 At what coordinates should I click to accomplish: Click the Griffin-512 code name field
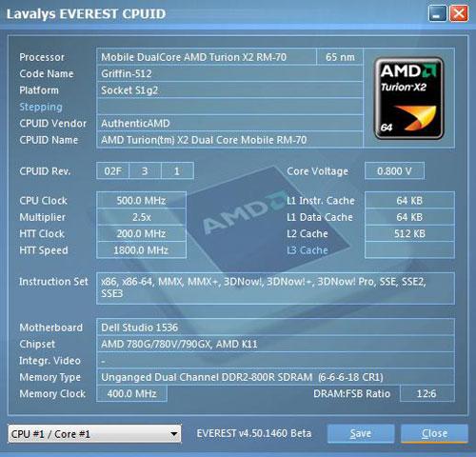point(229,73)
